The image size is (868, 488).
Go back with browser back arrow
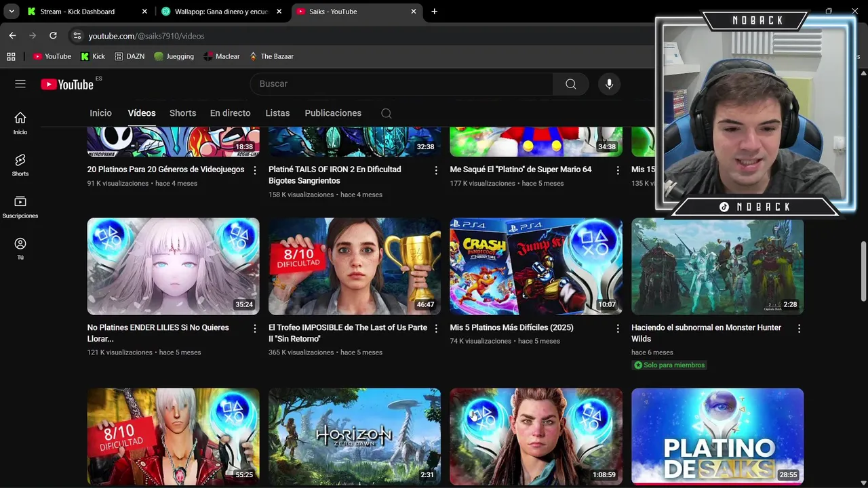point(12,36)
